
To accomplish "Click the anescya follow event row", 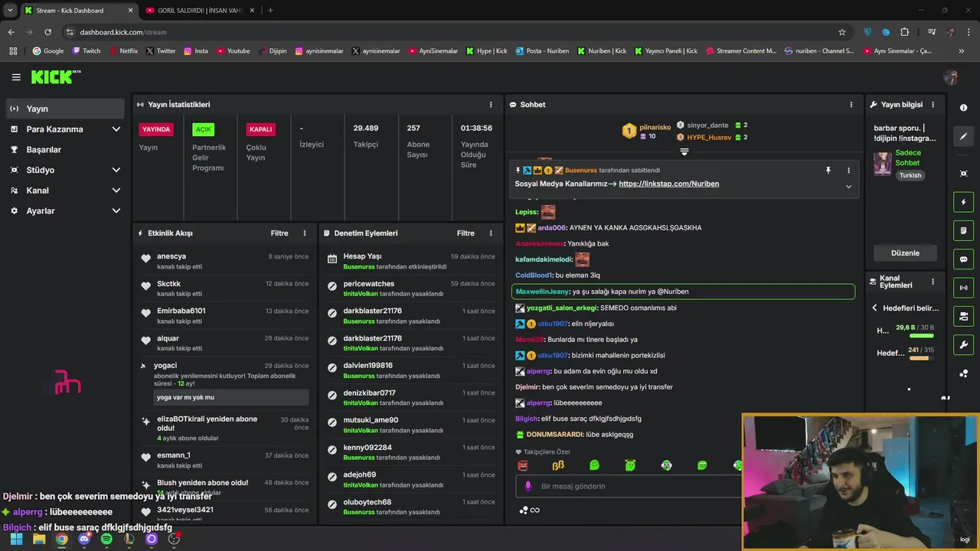I will tap(226, 261).
